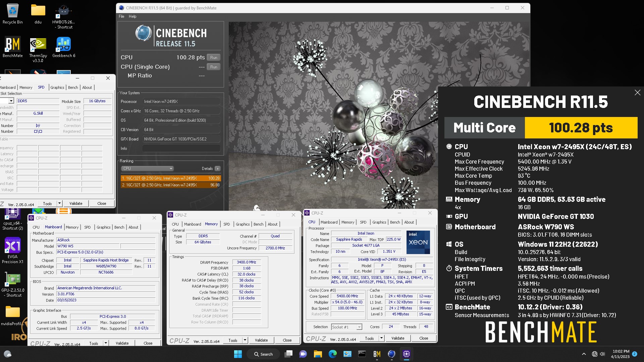Open EVGA Precision X1 desktop icon
This screenshot has width=644, height=362.
13,250
